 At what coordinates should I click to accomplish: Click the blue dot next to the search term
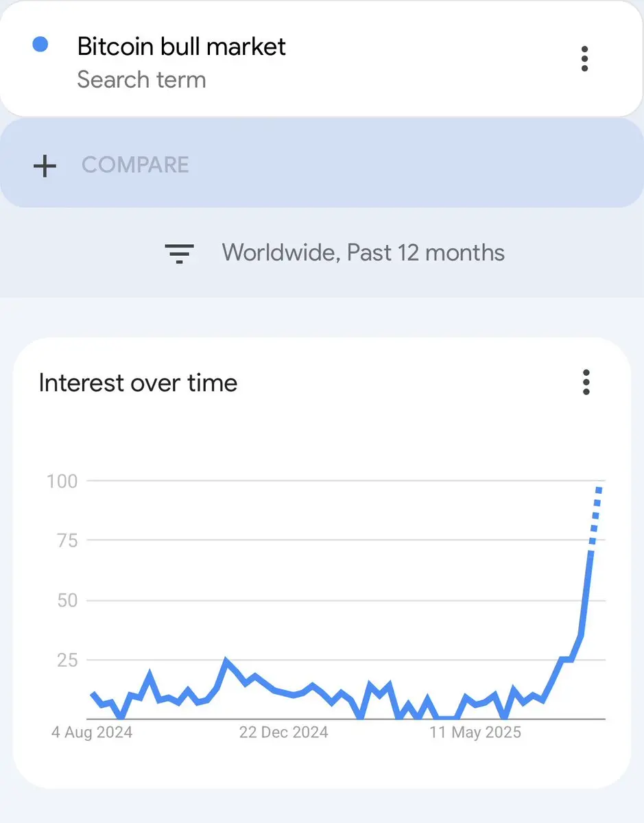(x=40, y=45)
